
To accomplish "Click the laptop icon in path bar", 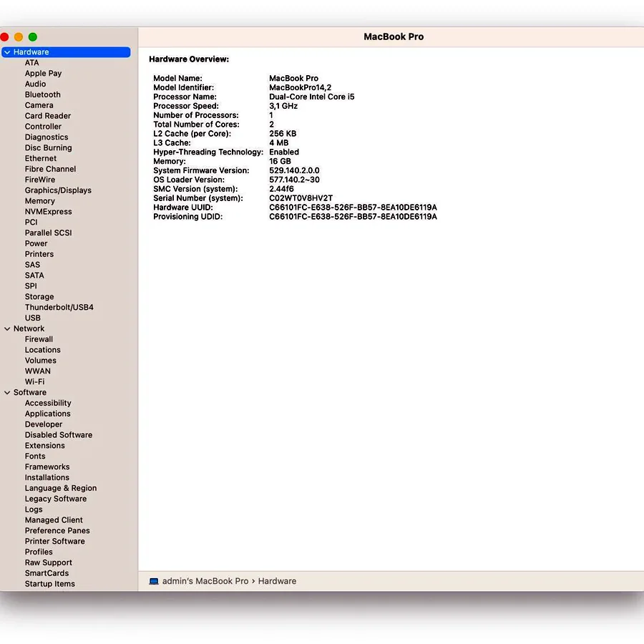I will 154,581.
